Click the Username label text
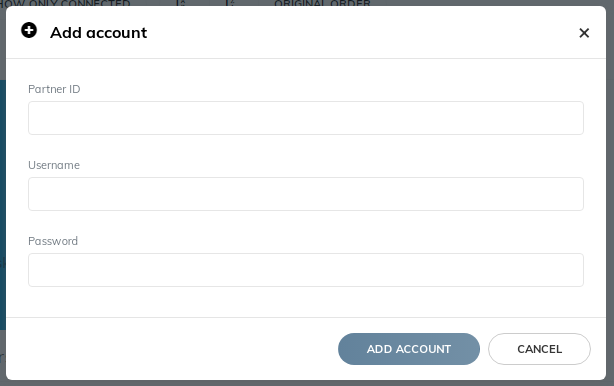Viewport: 614px width, 386px height. click(54, 165)
